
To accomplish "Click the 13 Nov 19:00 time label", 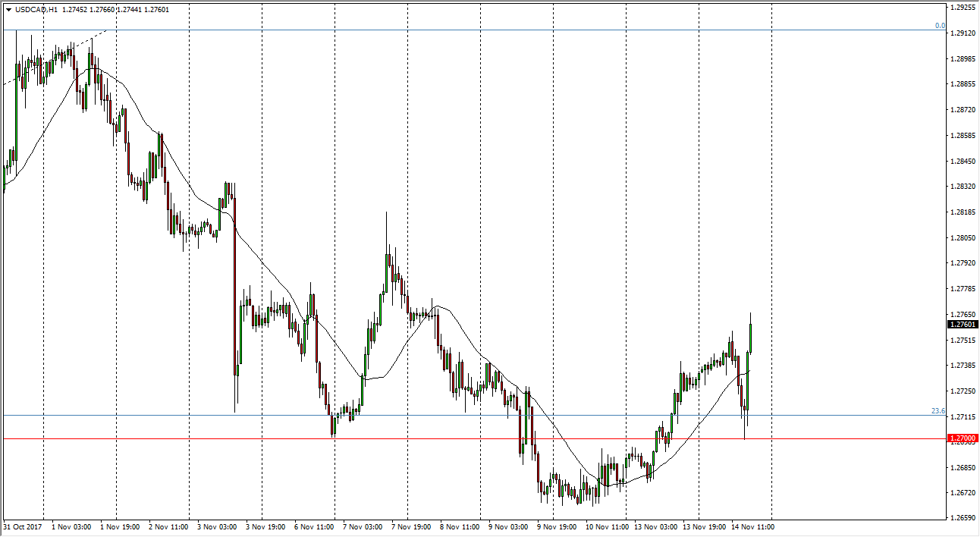I will pos(703,526).
